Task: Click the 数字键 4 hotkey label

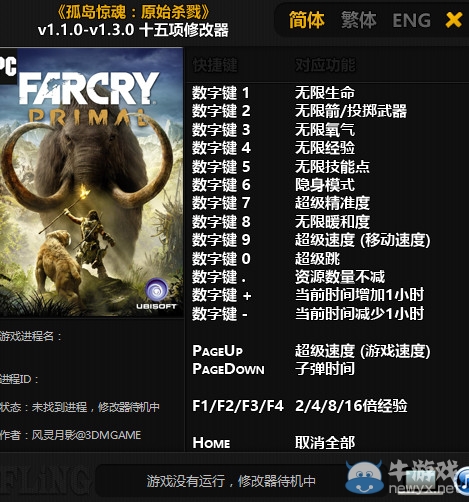Action: 221,148
